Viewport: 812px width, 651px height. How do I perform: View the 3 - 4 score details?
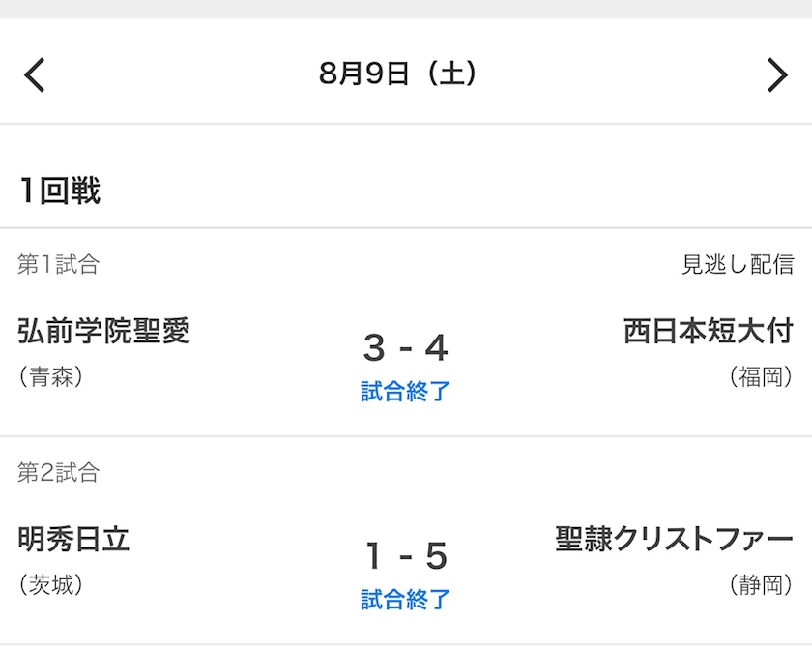click(406, 347)
